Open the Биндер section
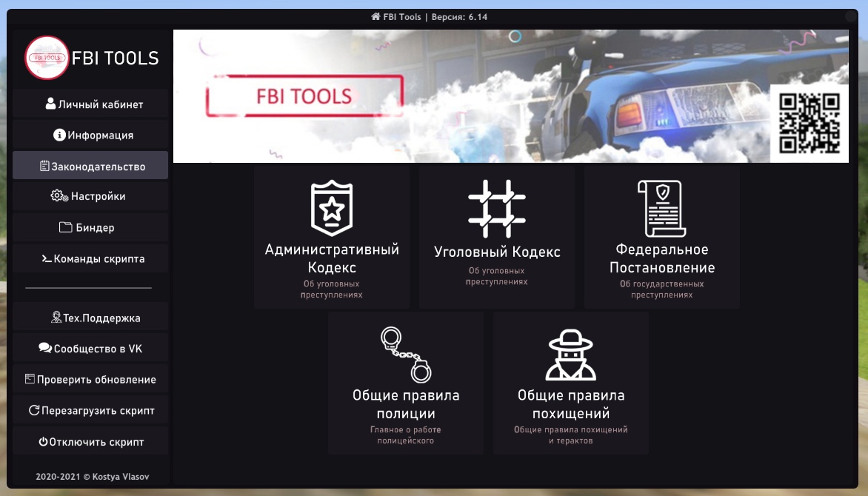 coord(90,227)
